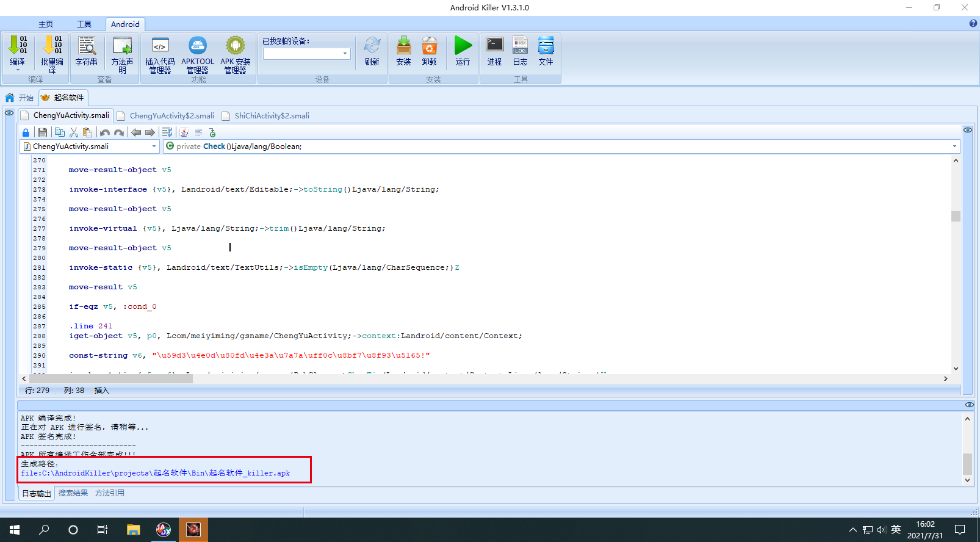Click the lock icon in editor toolbar
The width and height of the screenshot is (980, 542).
pos(26,132)
